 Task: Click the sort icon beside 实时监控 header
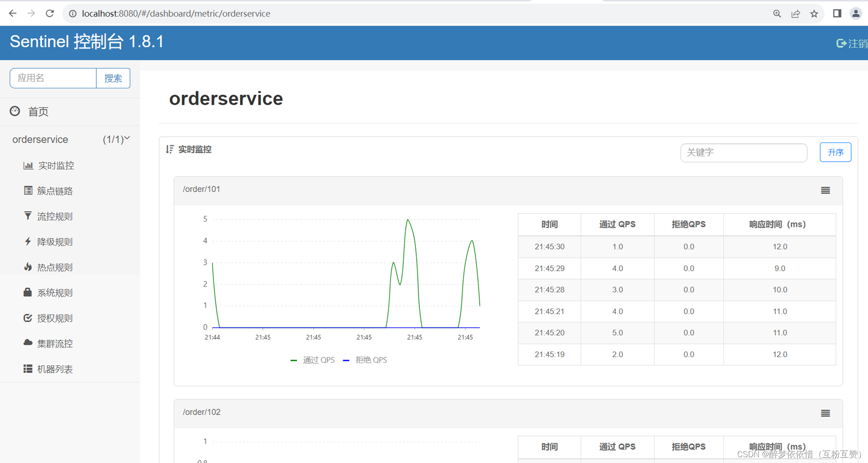click(169, 149)
